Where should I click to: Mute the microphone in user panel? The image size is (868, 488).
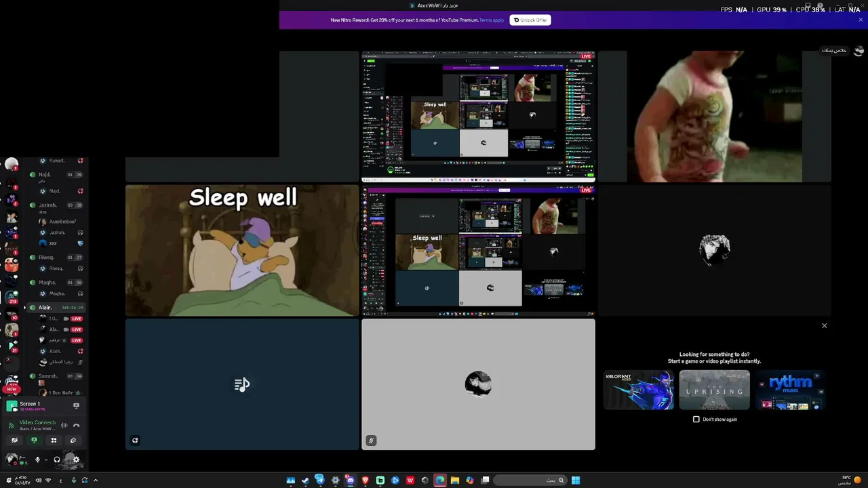[x=37, y=460]
